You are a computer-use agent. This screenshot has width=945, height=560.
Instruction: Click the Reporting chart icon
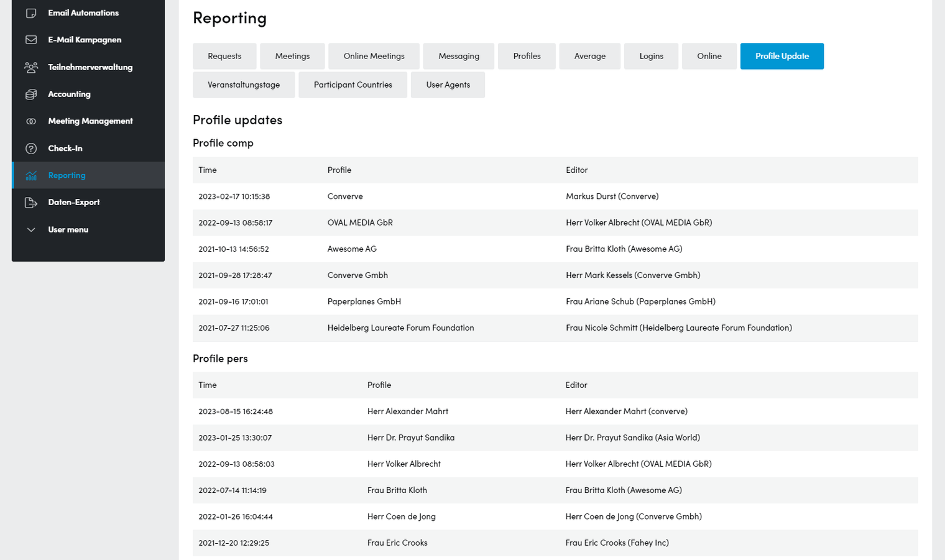point(31,175)
